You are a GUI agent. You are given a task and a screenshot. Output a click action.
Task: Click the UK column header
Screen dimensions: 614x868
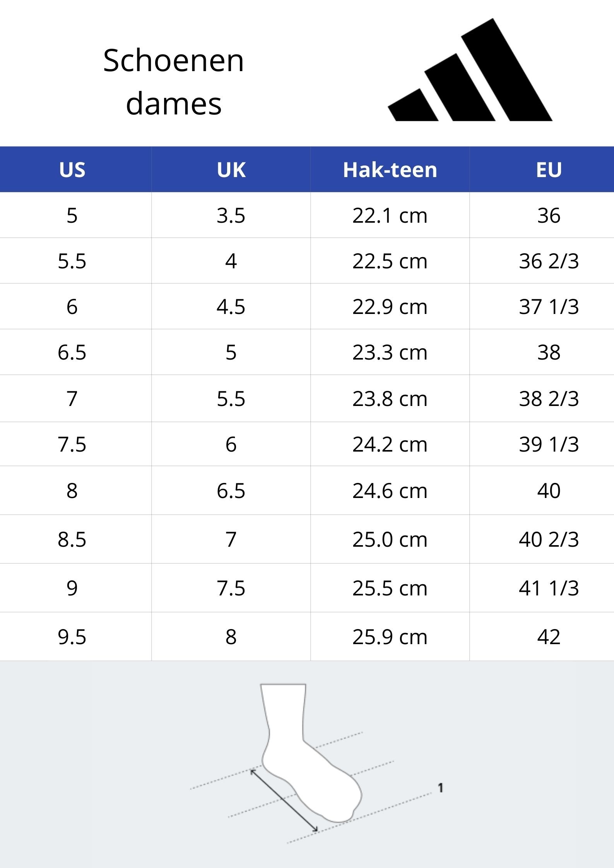tap(231, 170)
